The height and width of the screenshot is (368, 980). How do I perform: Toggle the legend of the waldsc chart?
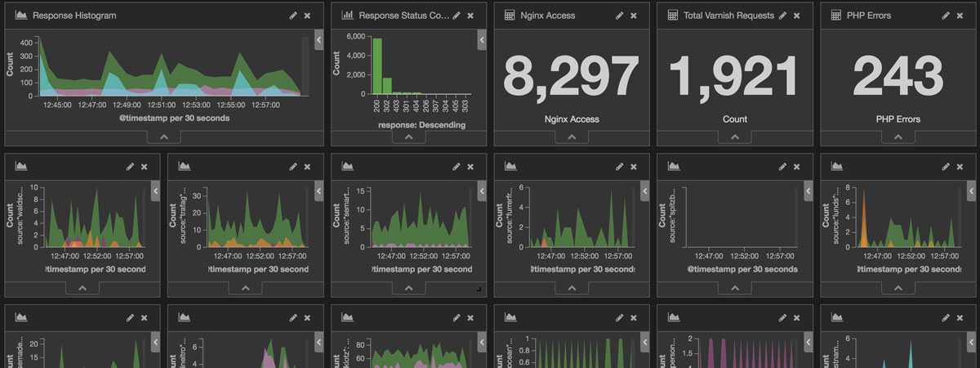(x=156, y=191)
